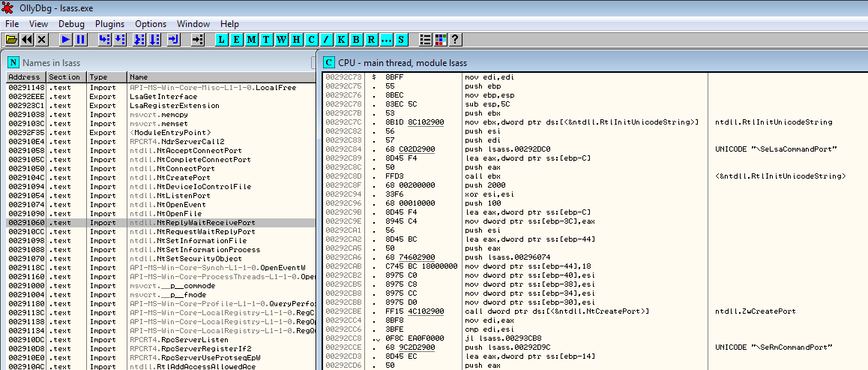Open the Debug menu
The height and width of the screenshot is (370, 868).
[71, 24]
